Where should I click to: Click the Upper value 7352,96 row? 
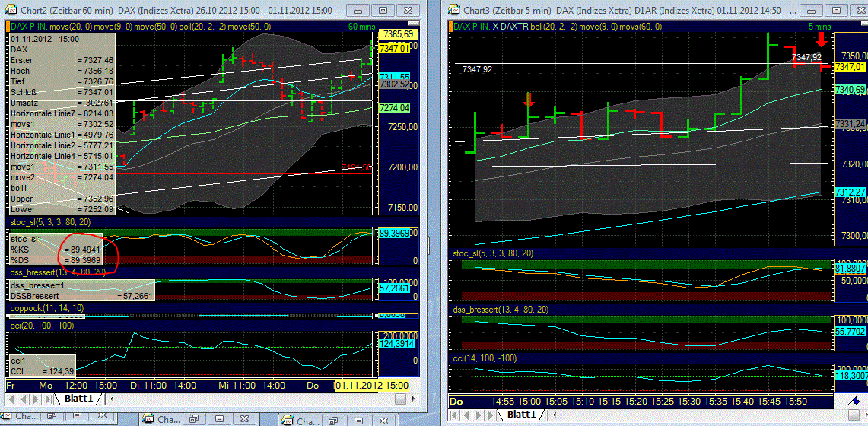[x=62, y=199]
